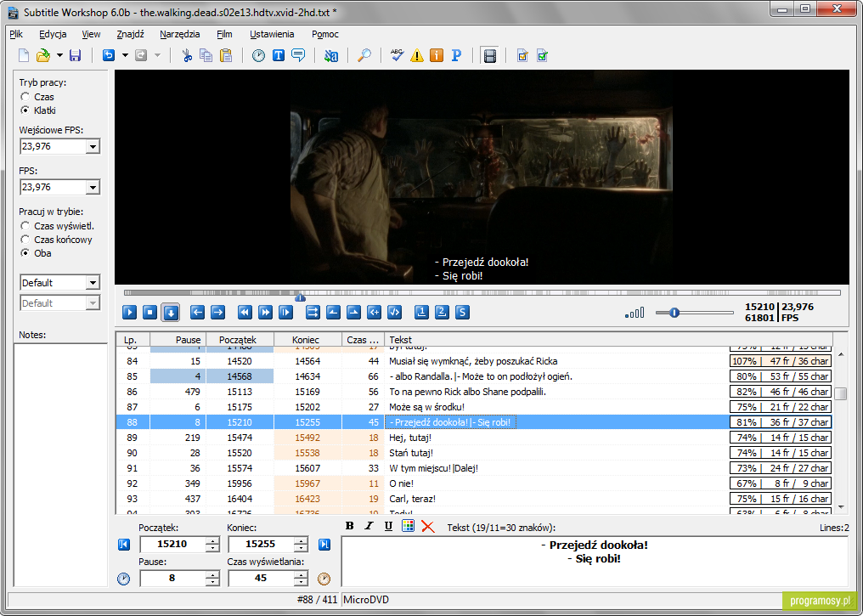Toggle italic formatting on subtitle text
The image size is (863, 616).
click(x=369, y=526)
